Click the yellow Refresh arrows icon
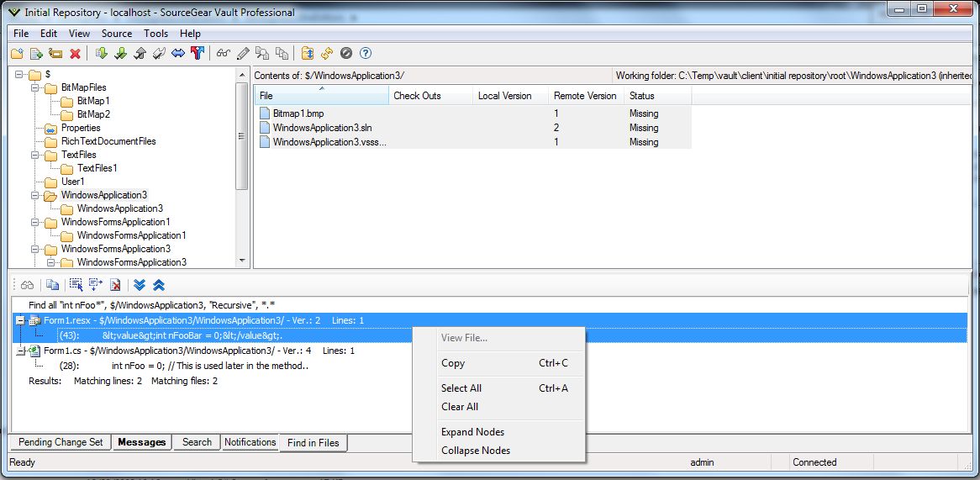This screenshot has width=980, height=480. pos(327,54)
